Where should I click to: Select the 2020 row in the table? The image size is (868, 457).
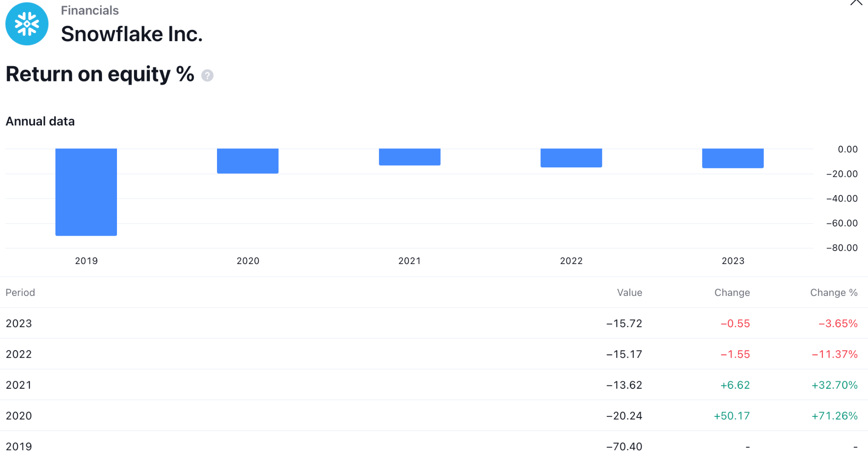[434, 415]
